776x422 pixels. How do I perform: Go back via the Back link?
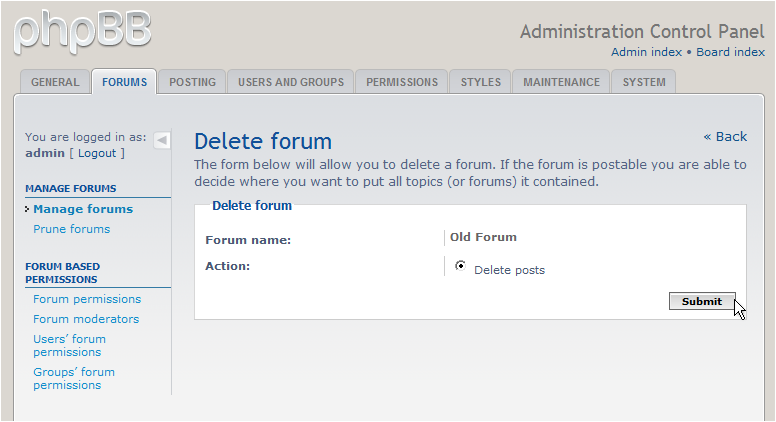726,137
